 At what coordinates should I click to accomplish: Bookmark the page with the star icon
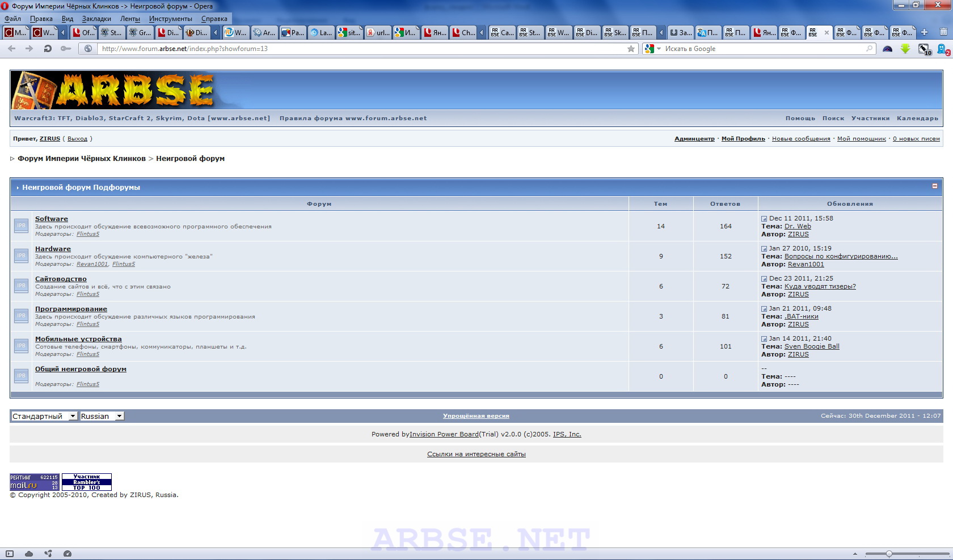631,49
